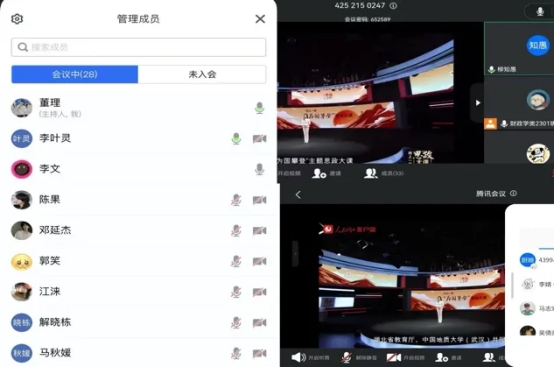The width and height of the screenshot is (555, 367).
Task: Click 马秋媛's camera-off icon
Action: point(259,353)
